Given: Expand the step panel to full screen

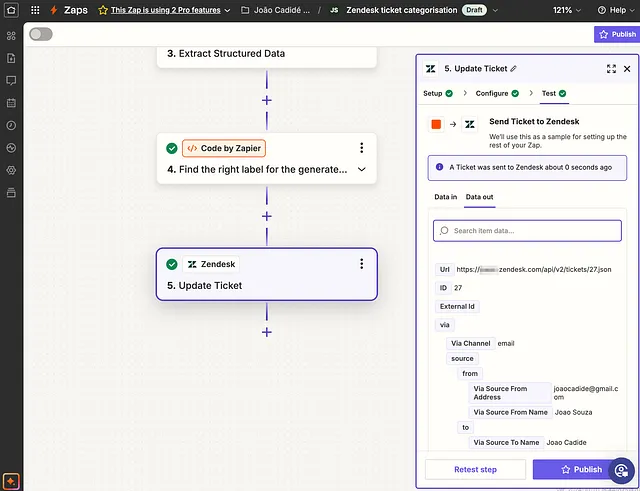Looking at the screenshot, I should [x=611, y=69].
